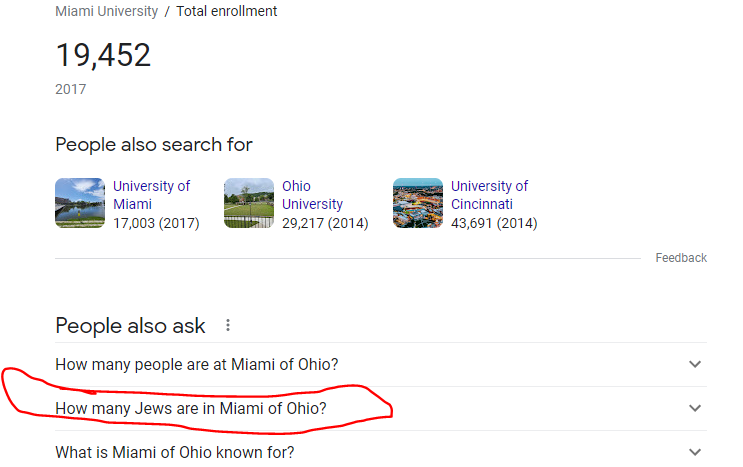The width and height of the screenshot is (743, 467).
Task: Follow the University of Cincinnati text link
Action: click(x=489, y=195)
